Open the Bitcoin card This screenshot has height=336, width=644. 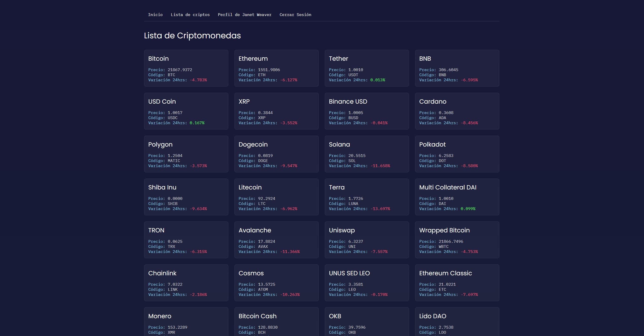point(186,68)
